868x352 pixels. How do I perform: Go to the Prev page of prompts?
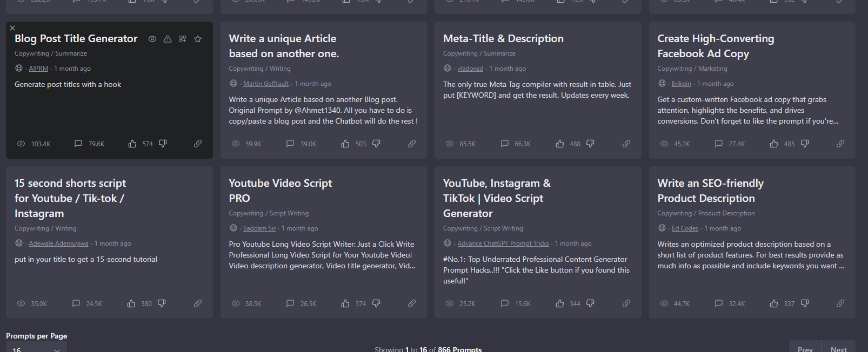coord(805,348)
